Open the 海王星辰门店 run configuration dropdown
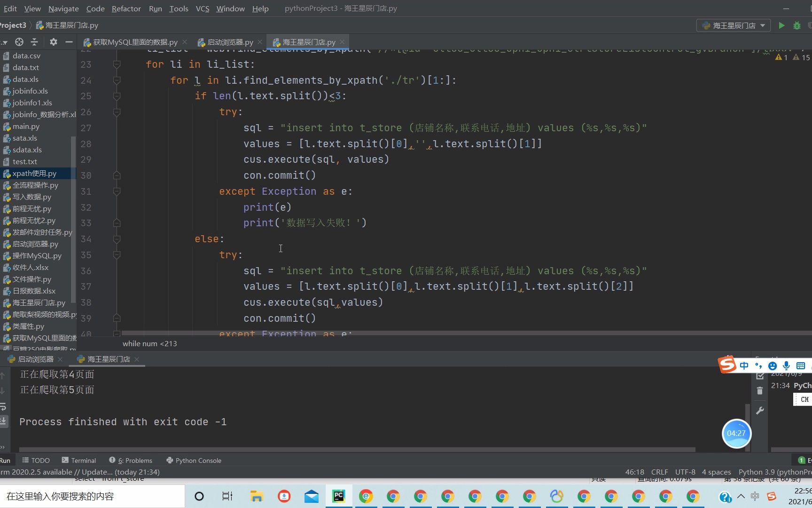This screenshot has width=812, height=508. pos(733,25)
